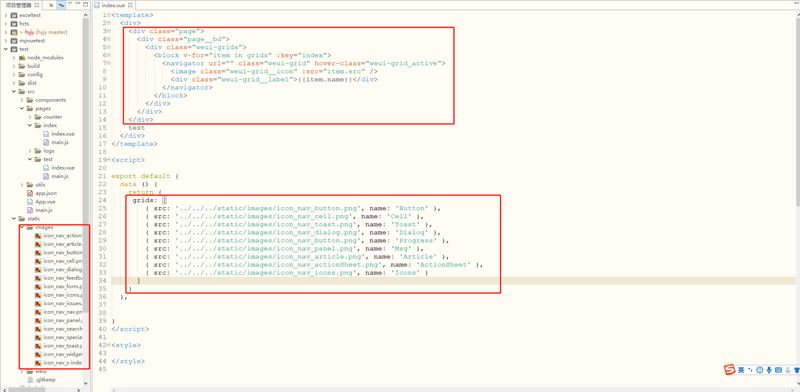This screenshot has height=392, width=800.
Task: Select the logs folder
Action: (x=49, y=151)
